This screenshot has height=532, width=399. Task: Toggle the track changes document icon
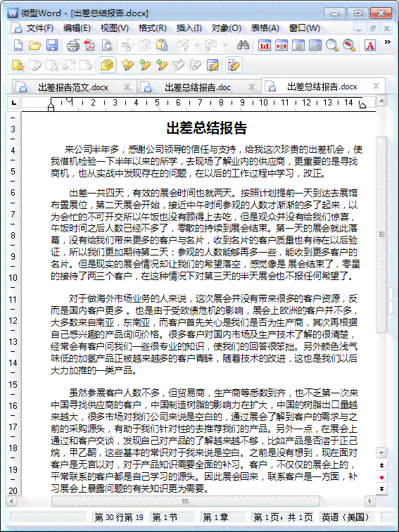[234, 65]
